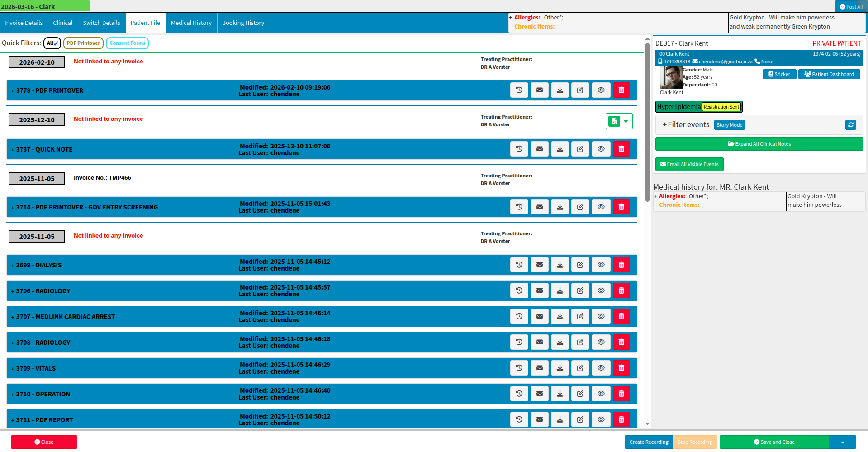Download the 3706 Radiology entry
Viewport: 868px width, 452px height.
click(560, 290)
